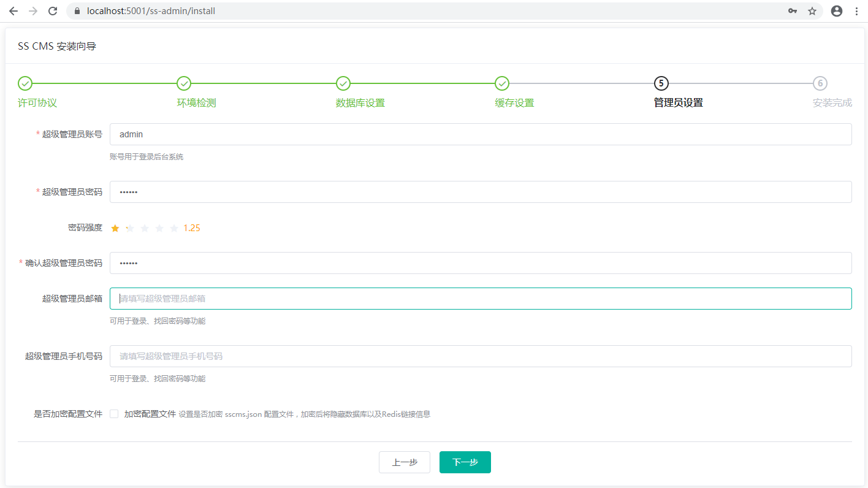Screen dimensions: 868x488
Task: Open the browser profile avatar
Action: (x=837, y=11)
